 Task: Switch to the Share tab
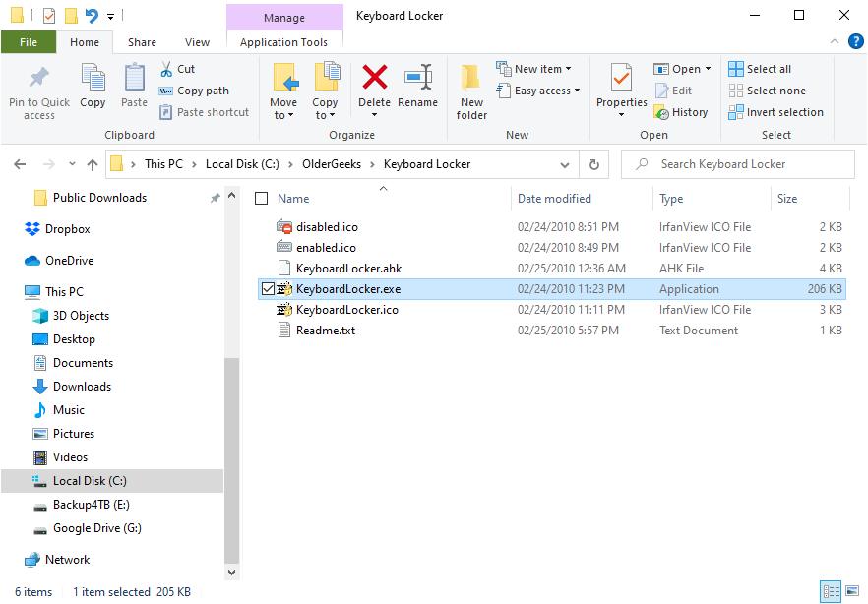pos(143,42)
